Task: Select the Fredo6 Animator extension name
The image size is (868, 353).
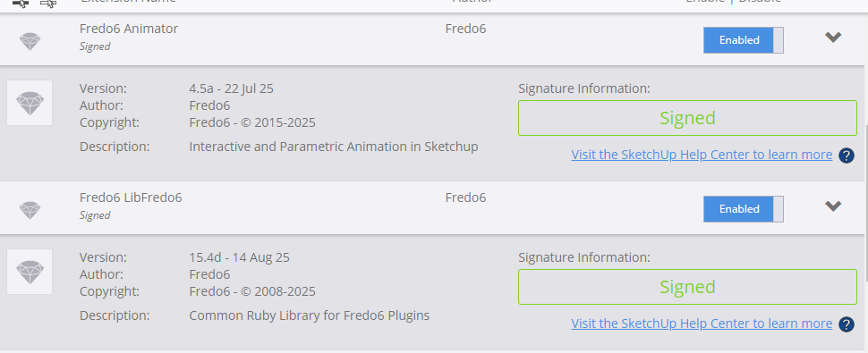Action: point(129,29)
